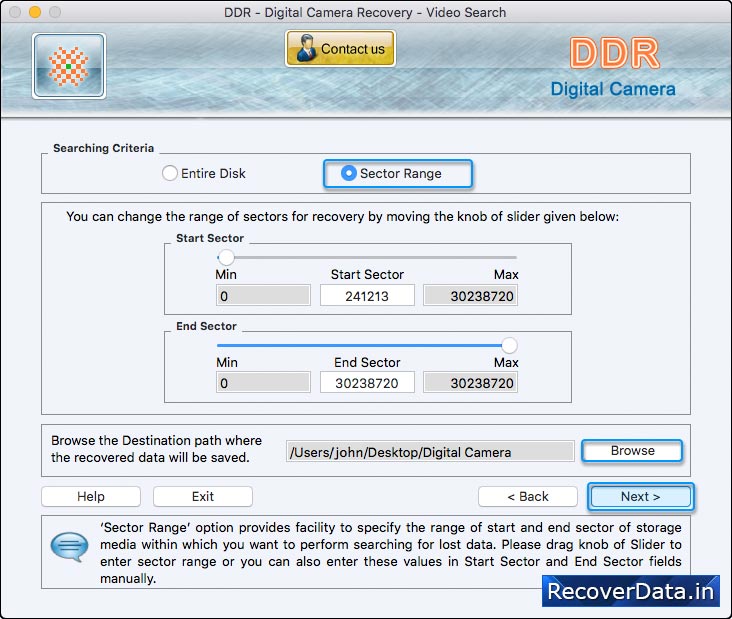Click the Browse button
732x619 pixels.
pos(633,450)
